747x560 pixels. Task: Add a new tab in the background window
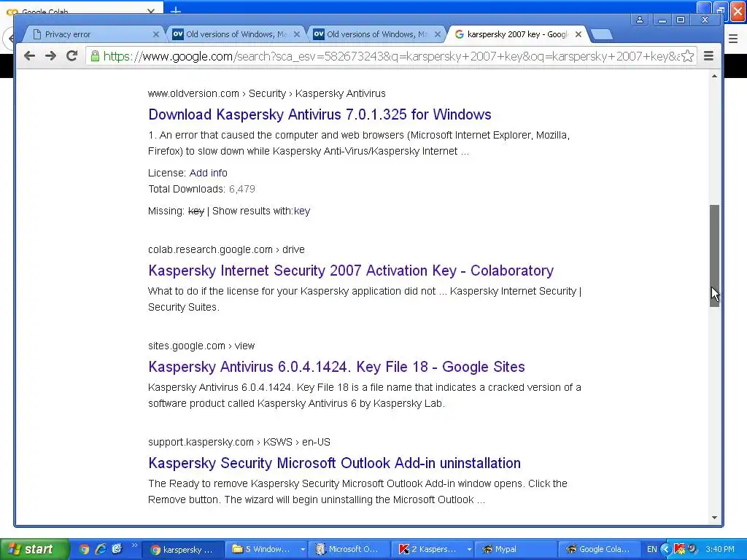(x=176, y=9)
